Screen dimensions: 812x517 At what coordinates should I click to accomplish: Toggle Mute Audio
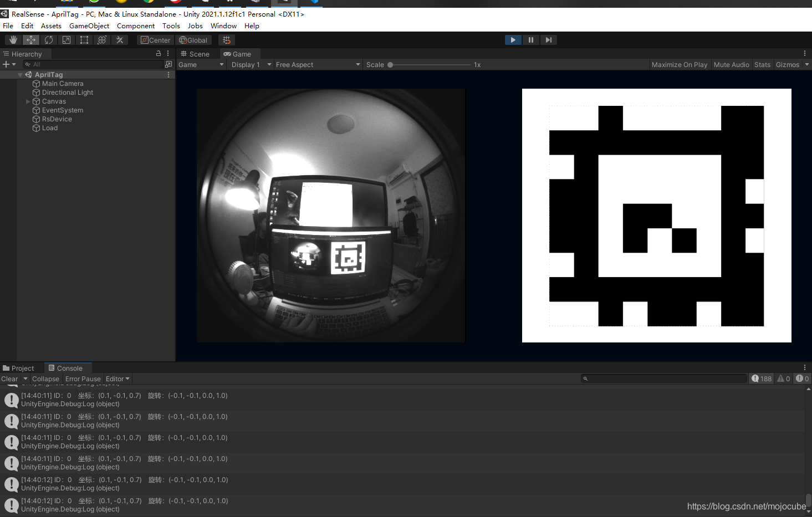coord(731,65)
